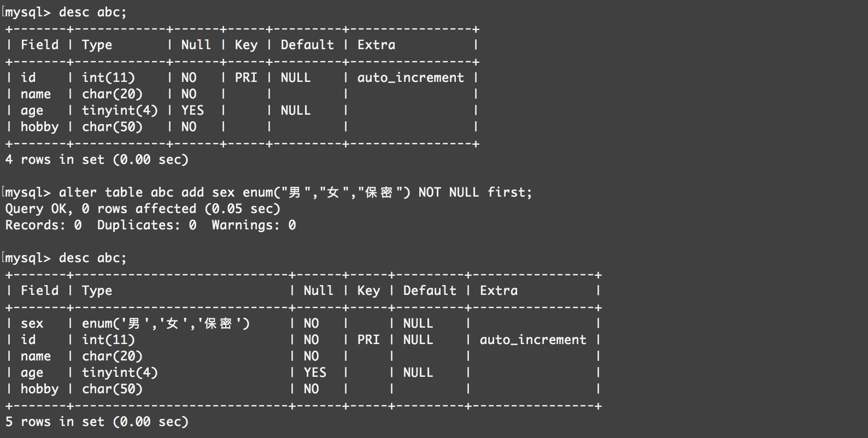The width and height of the screenshot is (868, 438).
Task: Click "NOT NULL" in the alter command
Action: [x=448, y=192]
